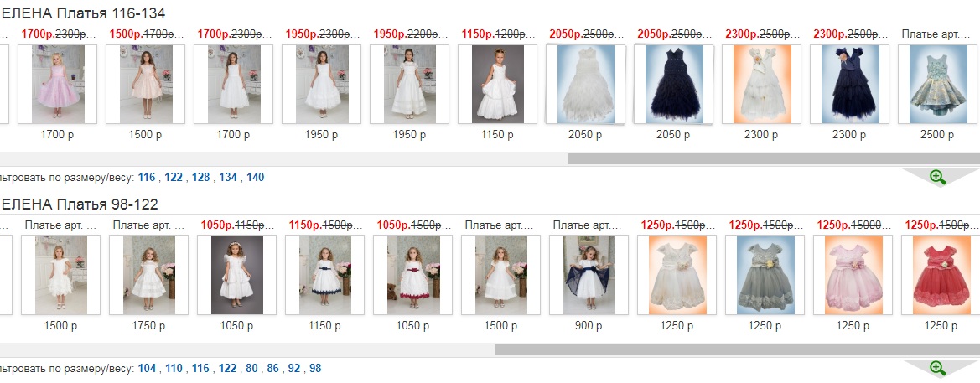
Task: Click the title '1950р.2200р' dress link
Action: 410,34
